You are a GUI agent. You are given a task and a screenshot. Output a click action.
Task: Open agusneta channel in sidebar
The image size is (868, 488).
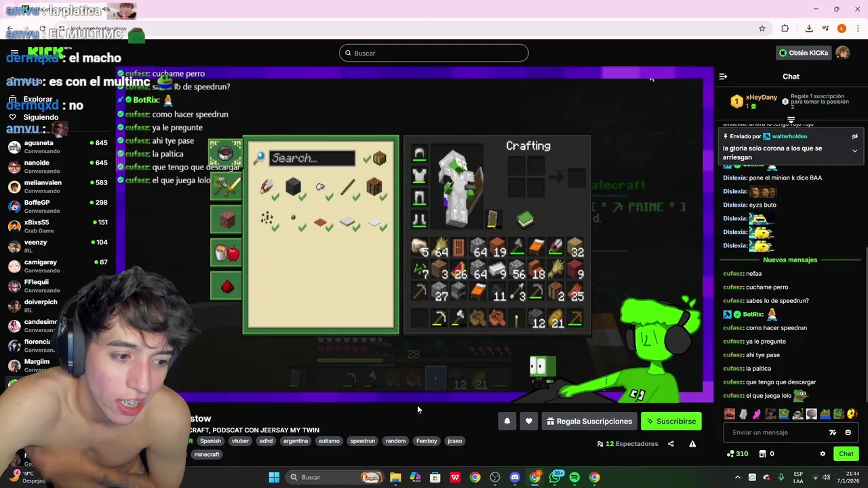tap(57, 147)
